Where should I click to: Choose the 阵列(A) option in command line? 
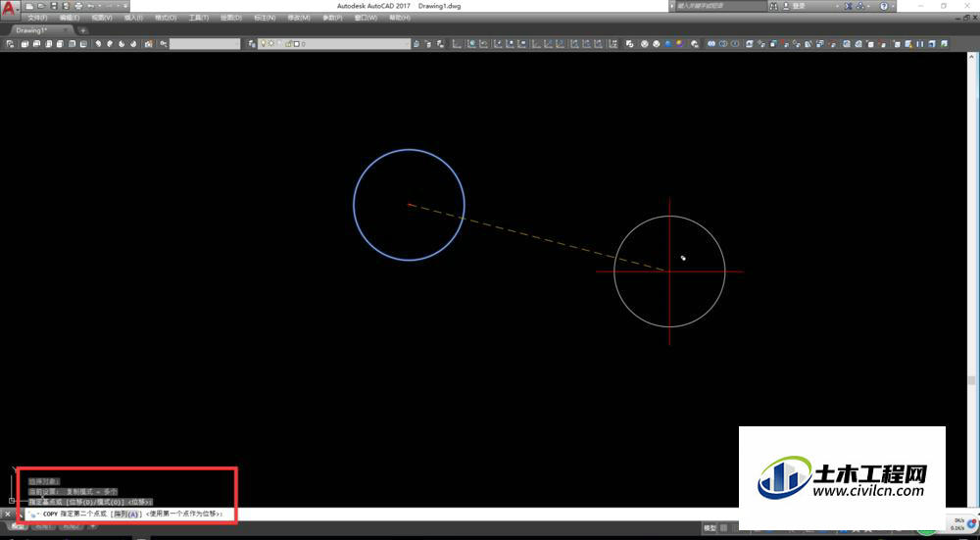click(x=126, y=514)
